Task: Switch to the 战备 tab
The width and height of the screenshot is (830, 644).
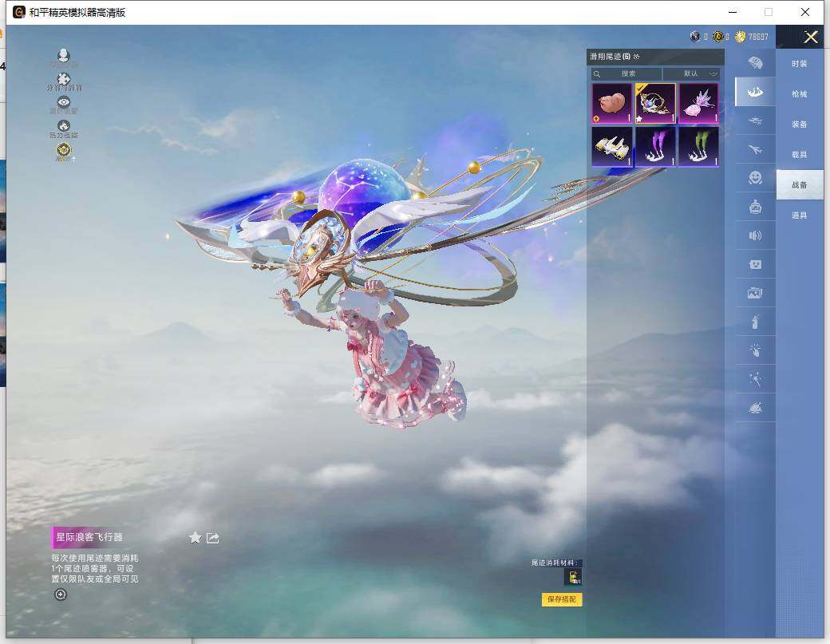Action: coord(800,184)
